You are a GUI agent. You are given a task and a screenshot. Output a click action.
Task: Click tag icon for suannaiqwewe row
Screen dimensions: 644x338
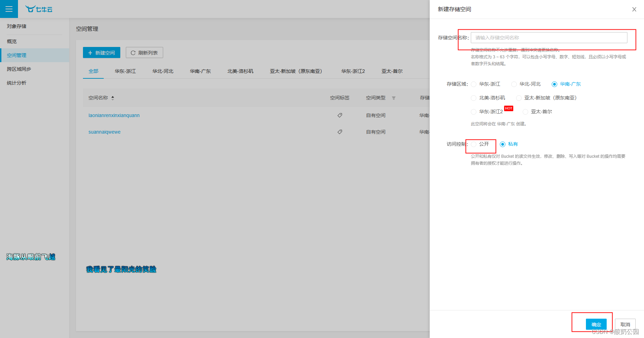(340, 132)
